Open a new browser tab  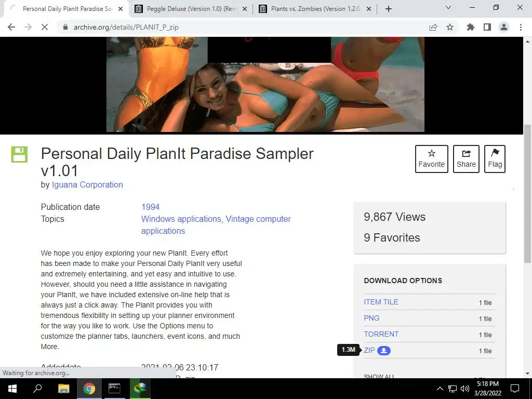point(389,9)
